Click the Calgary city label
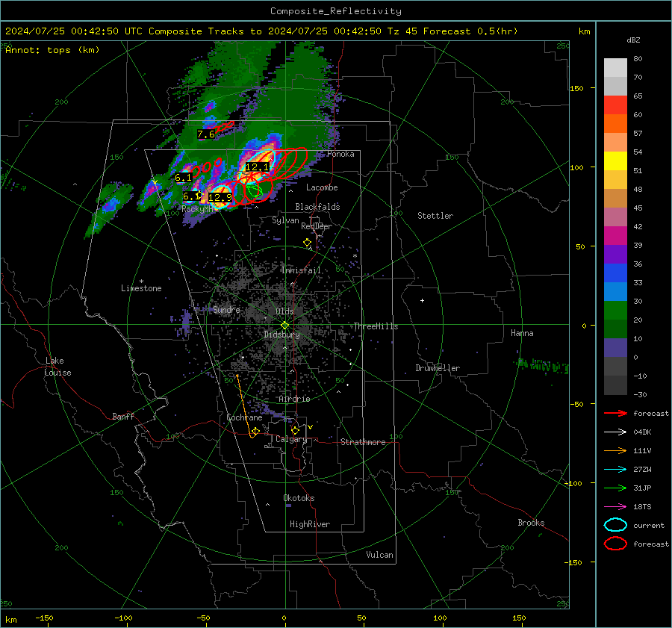672x628 pixels. (291, 439)
